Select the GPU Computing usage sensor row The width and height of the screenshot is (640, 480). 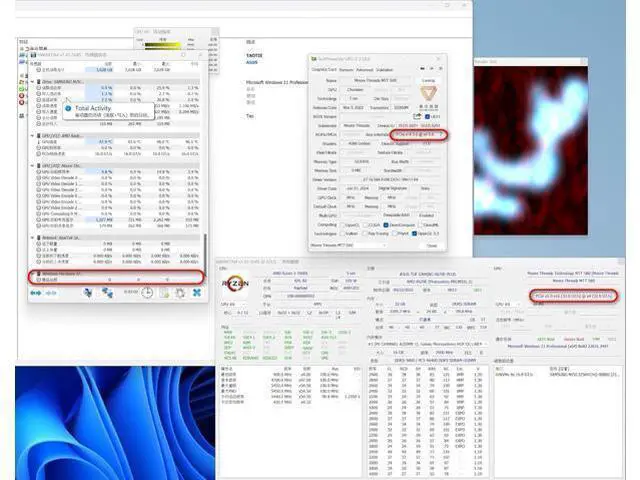pos(115,214)
